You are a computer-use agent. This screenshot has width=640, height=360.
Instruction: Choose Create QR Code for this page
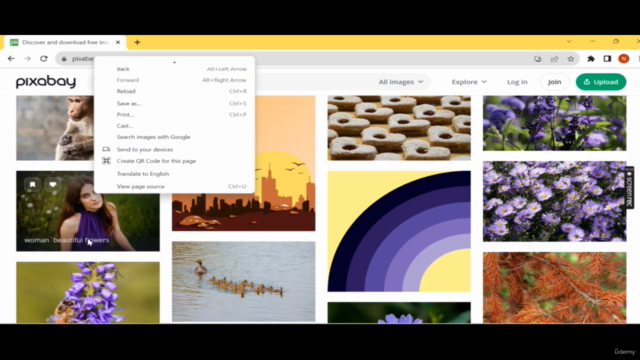[x=174, y=161]
